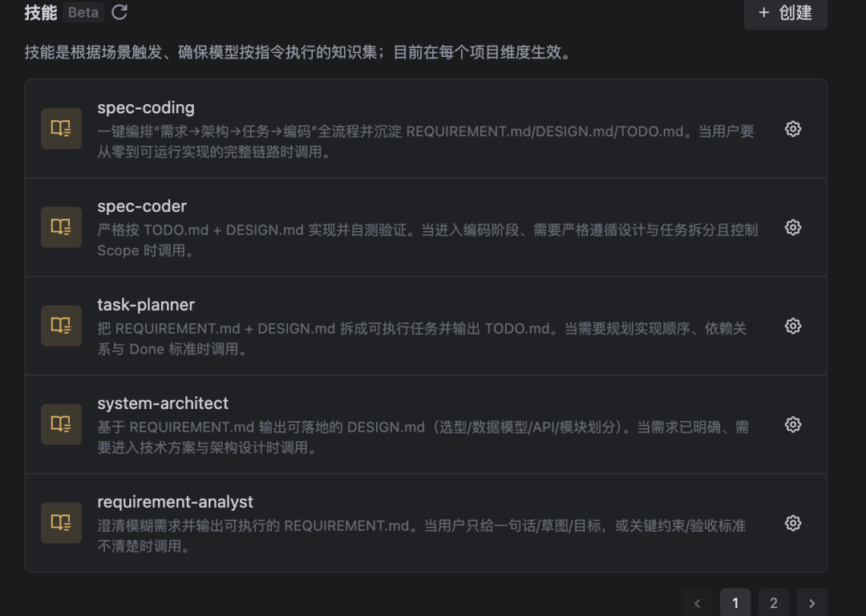Image resolution: width=866 pixels, height=616 pixels.
Task: Go to page 2 of skills
Action: coord(774,602)
